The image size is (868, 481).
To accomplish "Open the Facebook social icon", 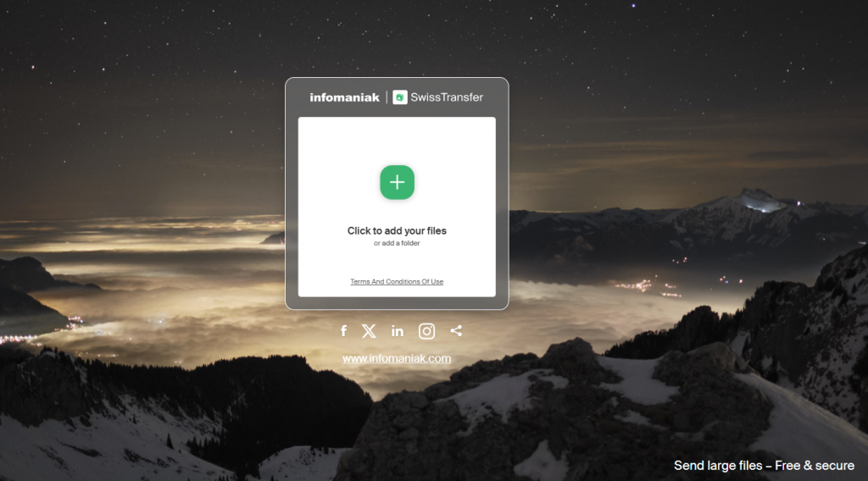I will pos(343,331).
